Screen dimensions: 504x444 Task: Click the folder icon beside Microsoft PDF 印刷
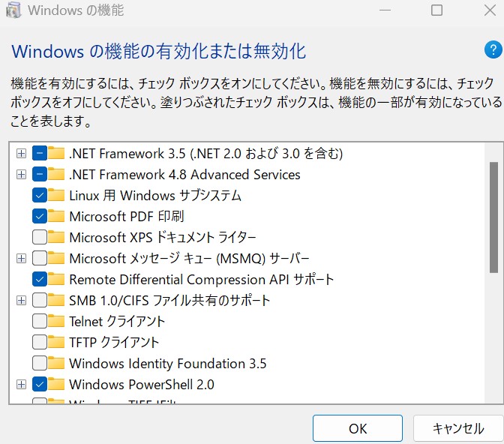pyautogui.click(x=57, y=217)
